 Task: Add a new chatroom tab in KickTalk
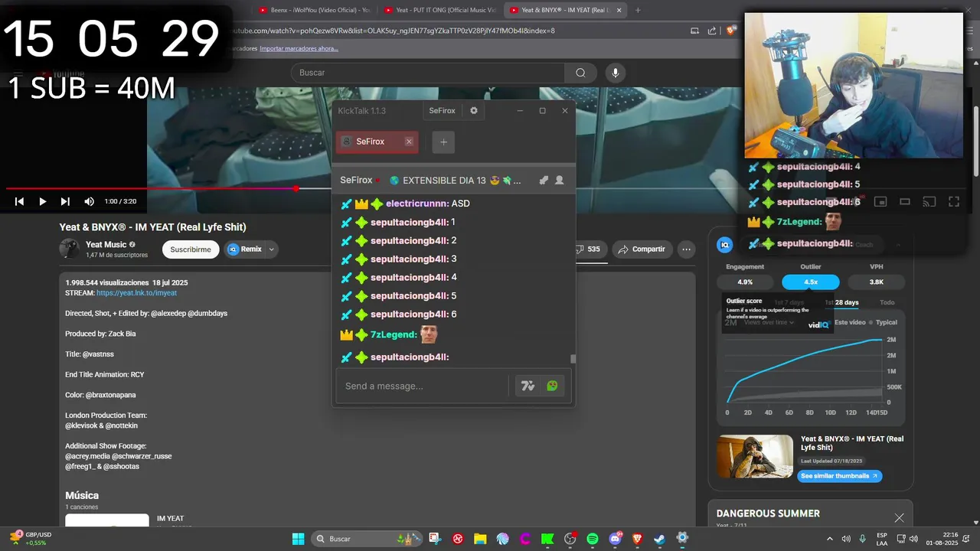click(x=443, y=142)
